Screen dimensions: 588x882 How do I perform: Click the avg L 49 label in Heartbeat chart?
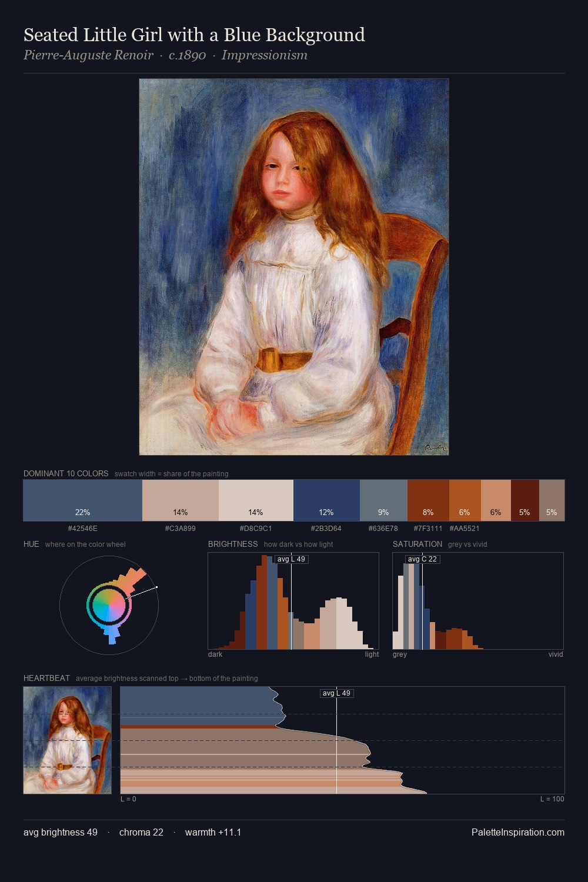pyautogui.click(x=336, y=693)
